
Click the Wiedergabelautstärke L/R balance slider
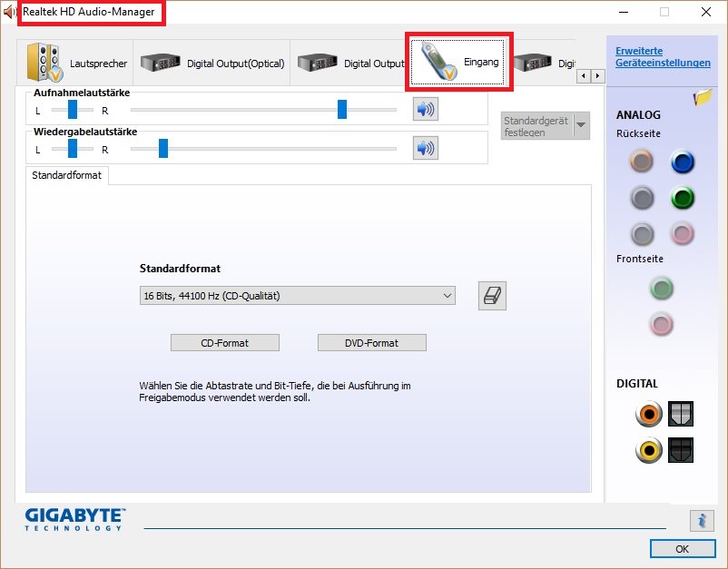point(73,149)
